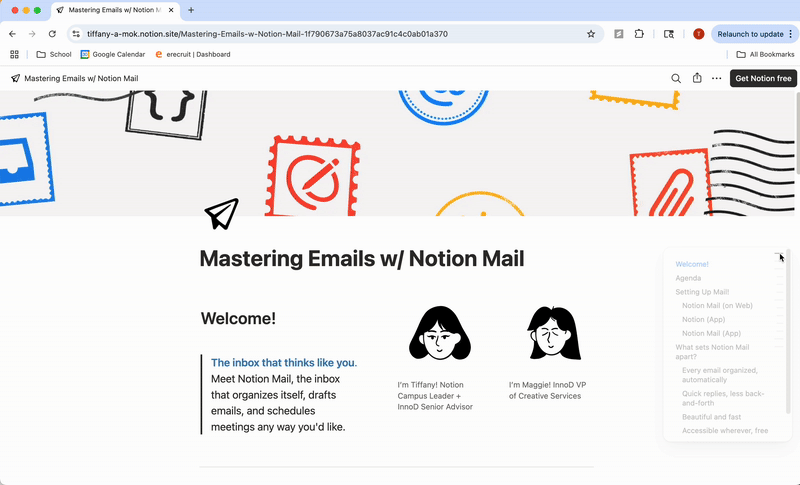Jump to What sets Notion Mail apart?
Viewport: 800px width, 485px height.
712,352
